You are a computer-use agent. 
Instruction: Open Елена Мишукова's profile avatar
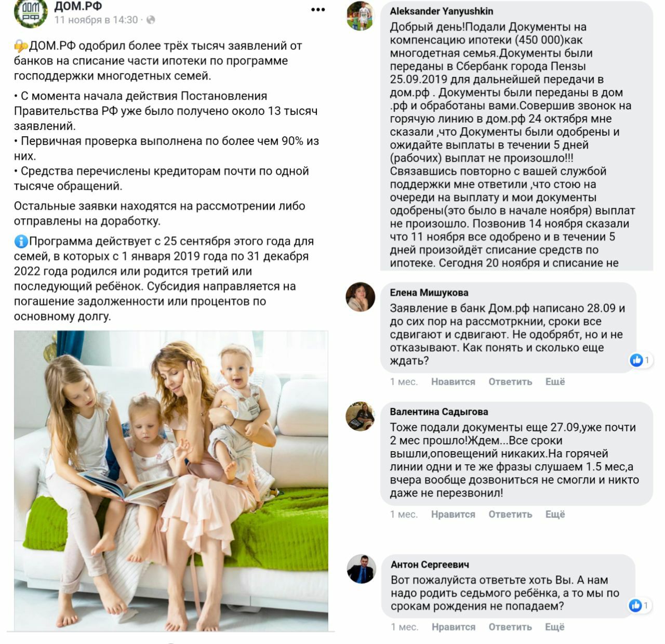(x=361, y=297)
